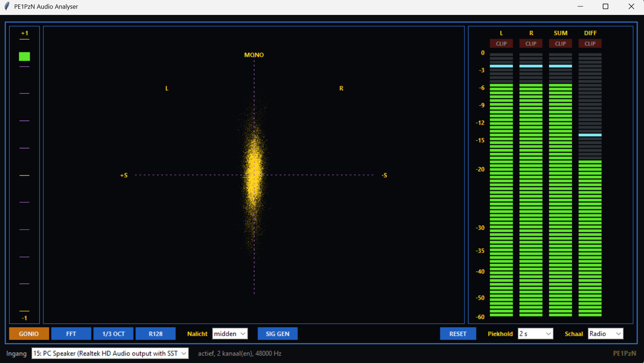Expand the Nalicht dropdown set to midden
The height and width of the screenshot is (363, 644).
pos(230,334)
